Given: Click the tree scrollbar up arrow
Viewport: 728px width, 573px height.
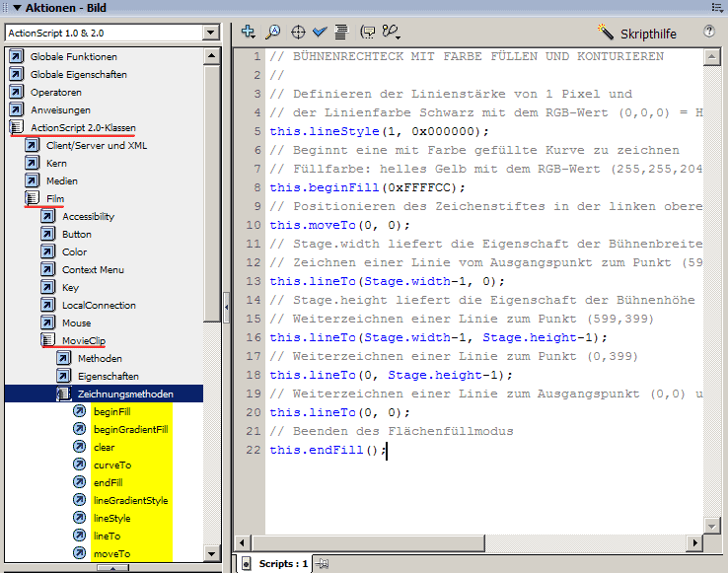Looking at the screenshot, I should click(x=212, y=56).
